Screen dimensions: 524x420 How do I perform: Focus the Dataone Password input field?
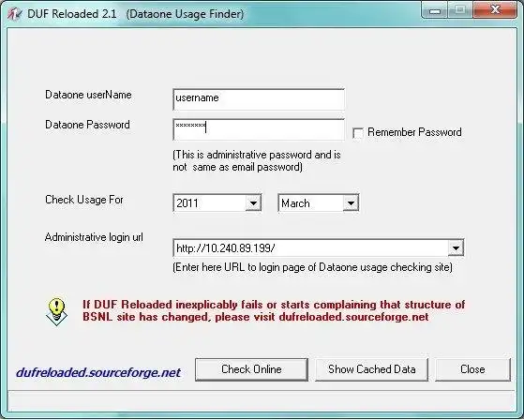click(259, 129)
